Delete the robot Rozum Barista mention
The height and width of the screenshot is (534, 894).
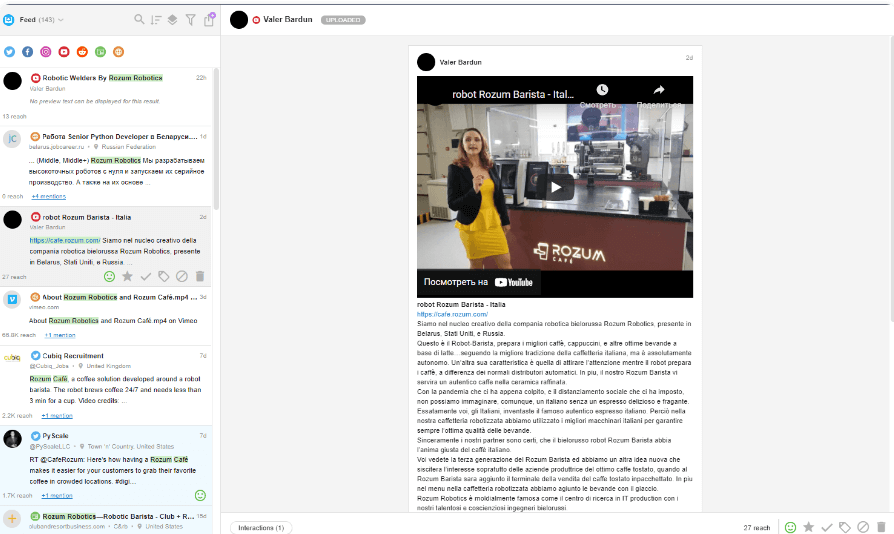pyautogui.click(x=199, y=276)
